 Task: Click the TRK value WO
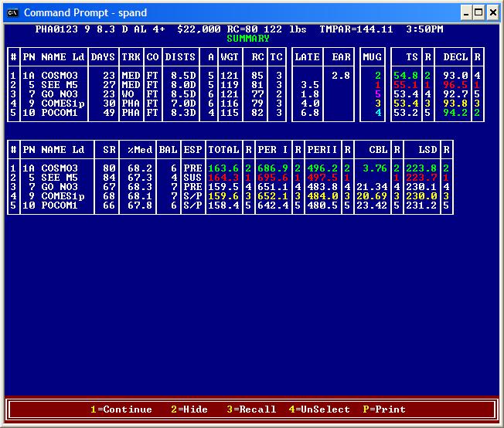(x=128, y=94)
